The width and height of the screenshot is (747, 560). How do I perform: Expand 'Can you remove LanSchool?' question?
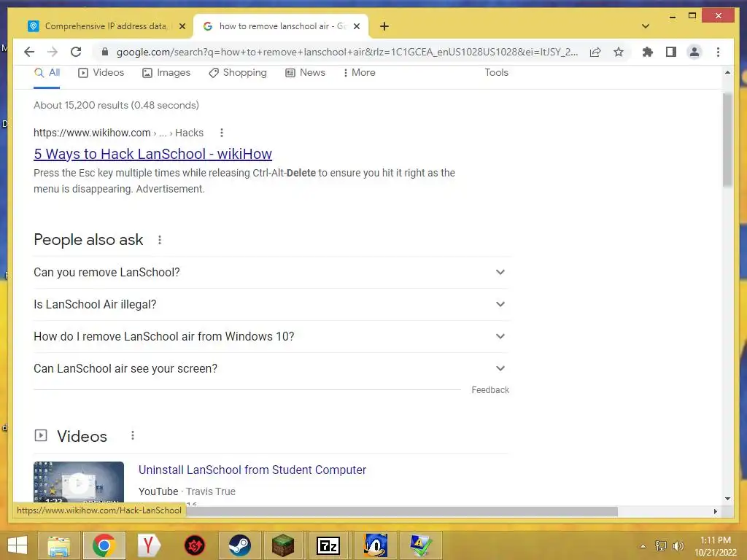pos(271,273)
